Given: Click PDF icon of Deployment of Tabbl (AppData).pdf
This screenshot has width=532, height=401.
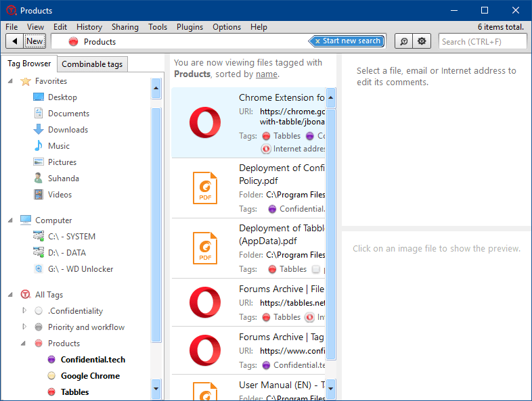Looking at the screenshot, I should click(205, 248).
